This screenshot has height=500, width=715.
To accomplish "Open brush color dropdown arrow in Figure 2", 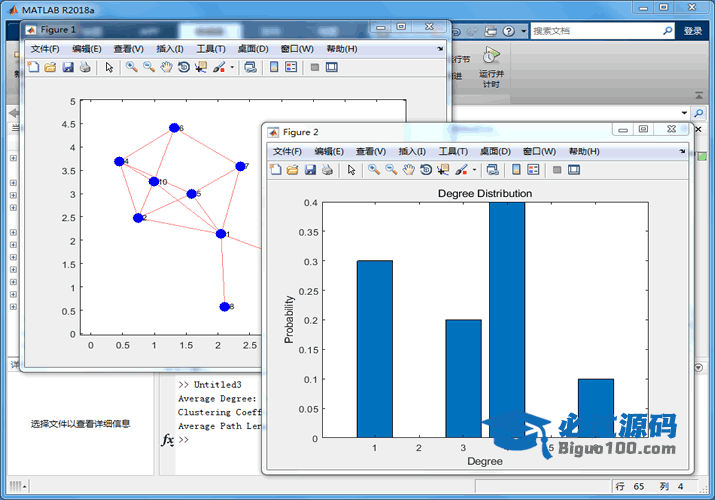I will (474, 170).
